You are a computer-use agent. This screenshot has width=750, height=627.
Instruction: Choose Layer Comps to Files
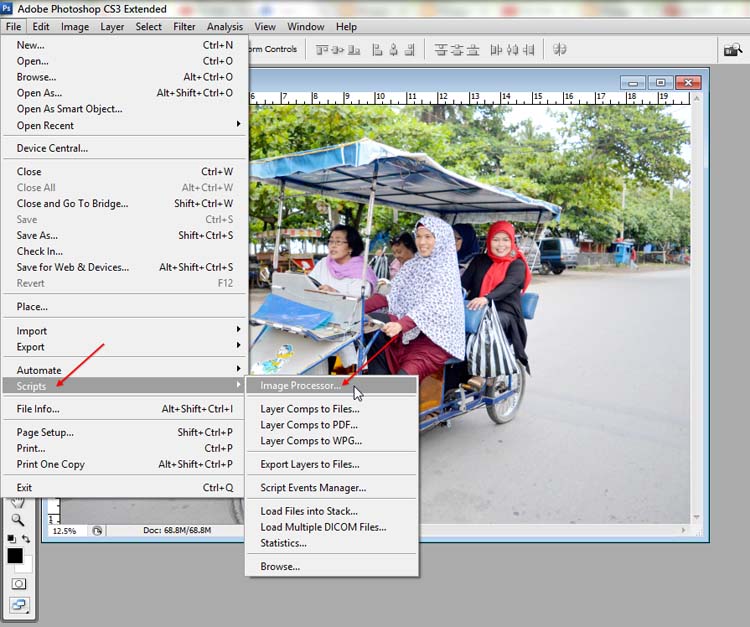(331, 409)
